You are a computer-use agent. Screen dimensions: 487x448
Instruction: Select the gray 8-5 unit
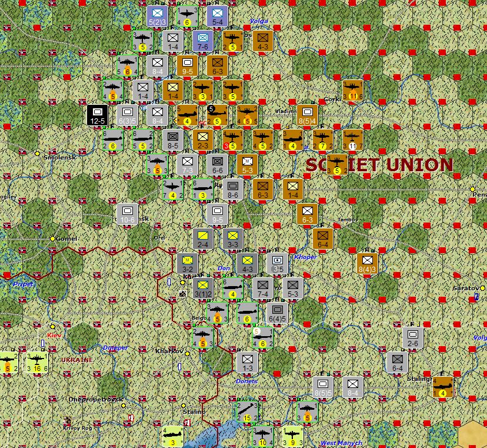point(173,140)
